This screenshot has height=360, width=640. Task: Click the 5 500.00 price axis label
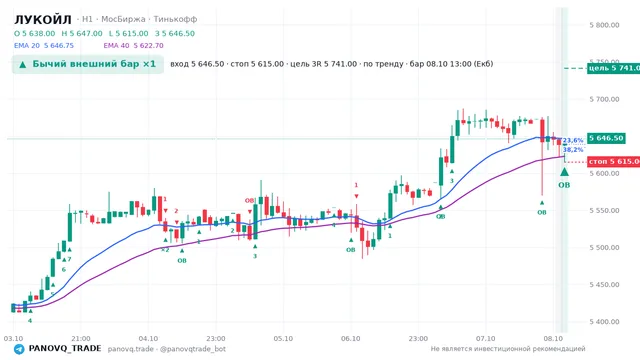[604, 248]
